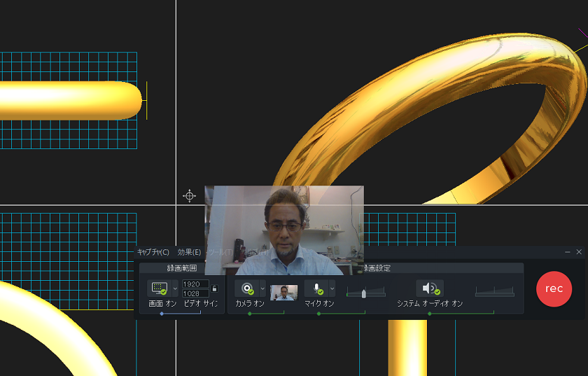Mute the system audio speaker icon

pos(430,288)
